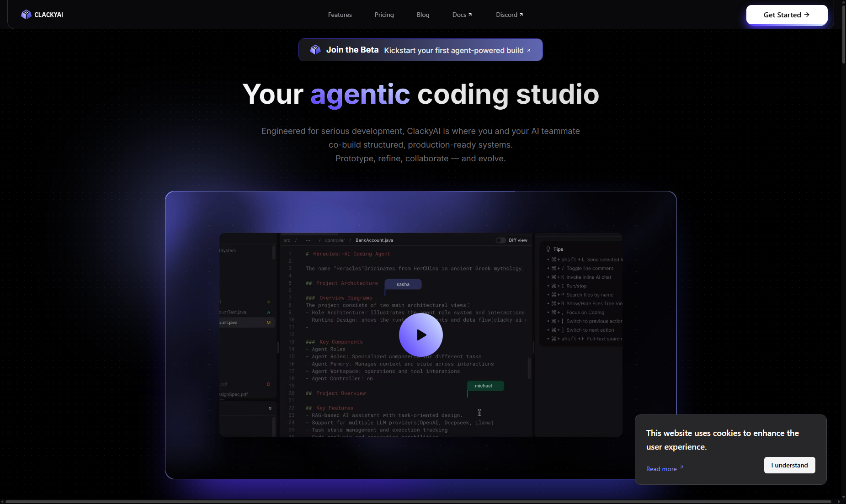Select the file row marked M

(247, 323)
